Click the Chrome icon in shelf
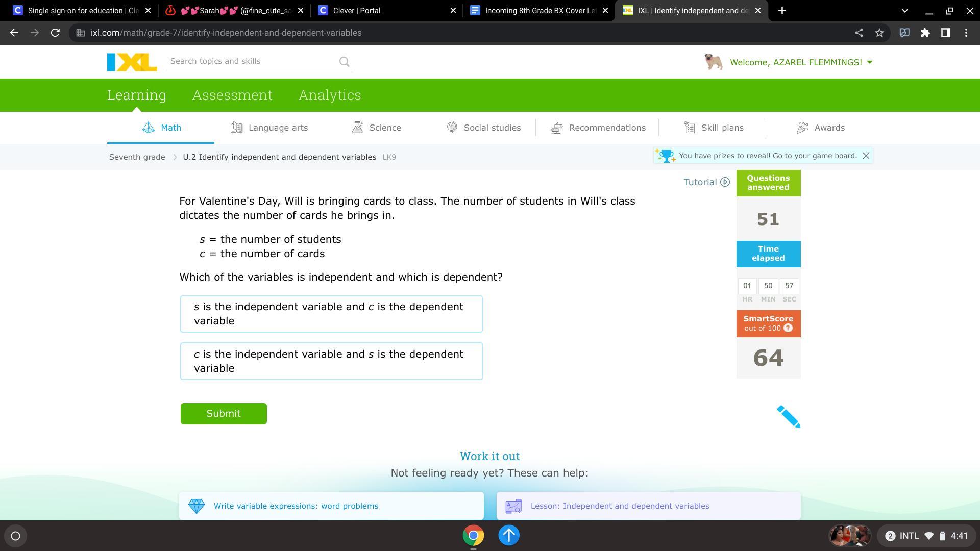The image size is (980, 551). [473, 535]
